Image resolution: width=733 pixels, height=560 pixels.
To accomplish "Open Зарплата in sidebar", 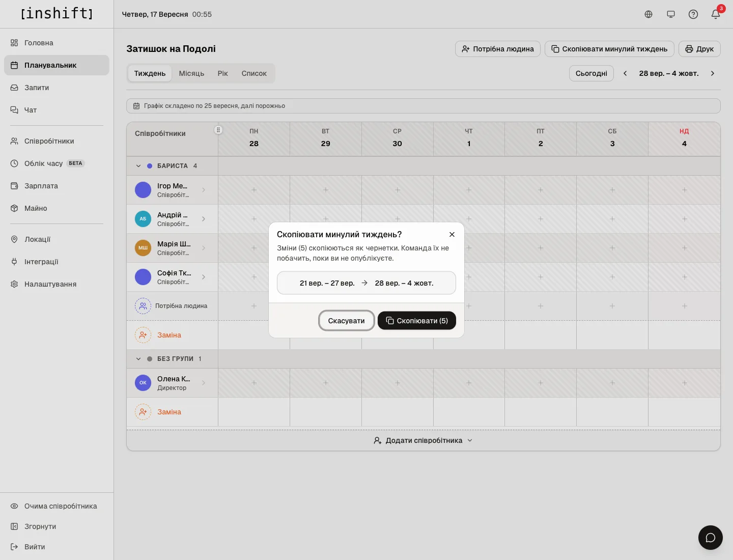I will click(57, 186).
